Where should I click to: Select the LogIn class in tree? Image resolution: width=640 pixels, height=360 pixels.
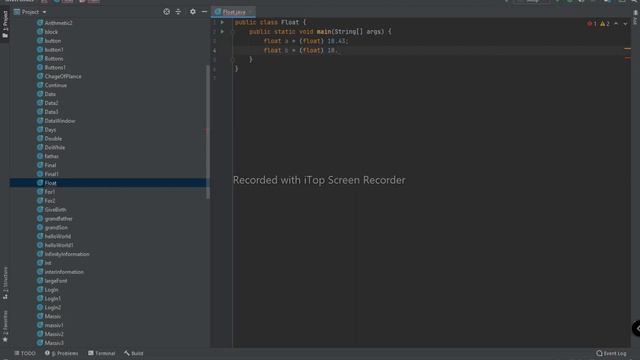pyautogui.click(x=47, y=290)
